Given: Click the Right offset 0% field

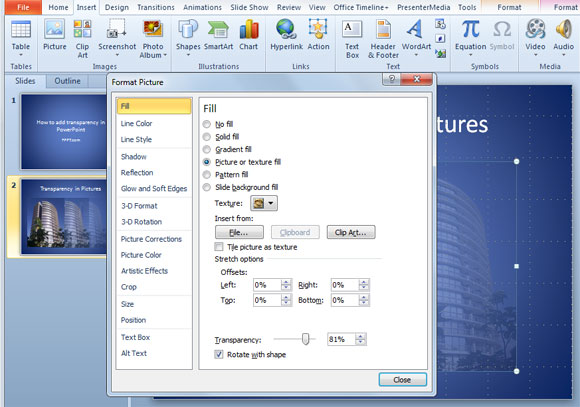Looking at the screenshot, I should (x=345, y=285).
